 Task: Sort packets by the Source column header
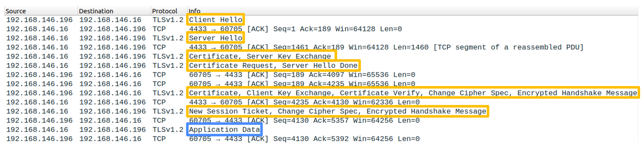point(16,11)
